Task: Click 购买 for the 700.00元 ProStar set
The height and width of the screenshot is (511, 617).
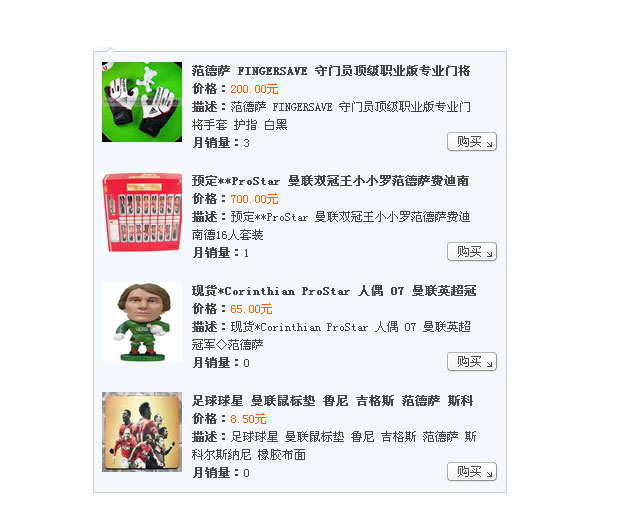Action: point(472,252)
